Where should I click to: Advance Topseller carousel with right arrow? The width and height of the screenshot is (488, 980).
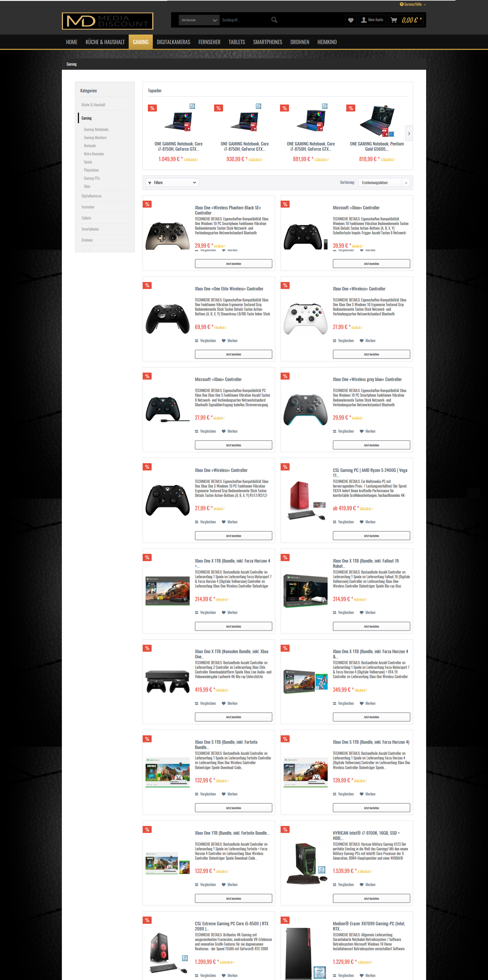[409, 134]
